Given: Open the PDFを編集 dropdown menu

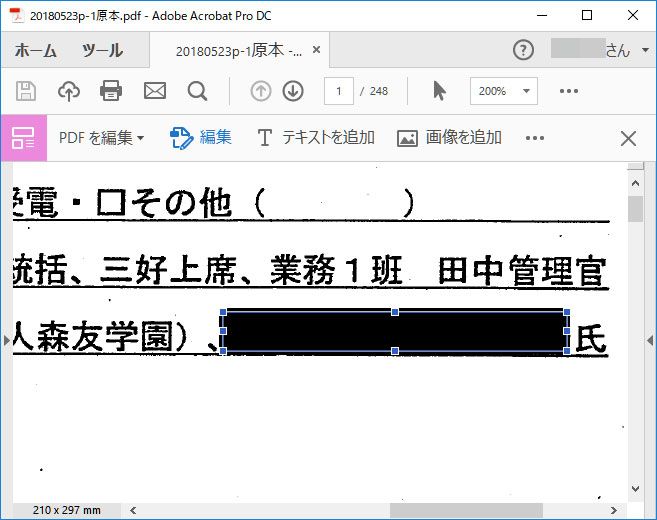Looking at the screenshot, I should [x=101, y=138].
